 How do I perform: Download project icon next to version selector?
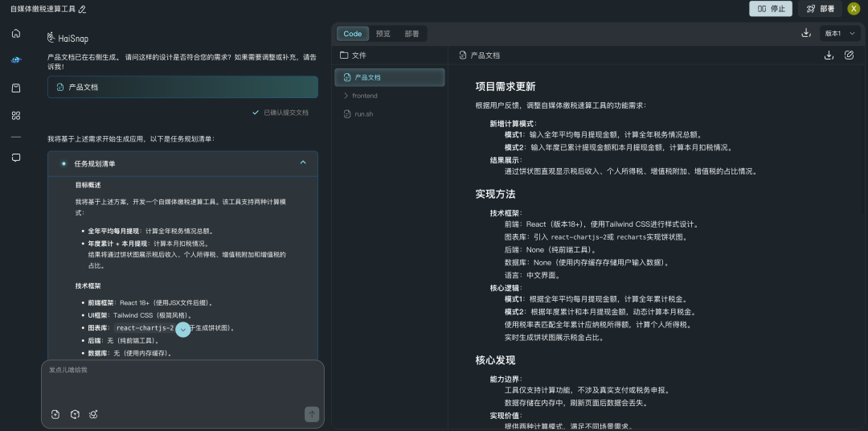(x=806, y=33)
